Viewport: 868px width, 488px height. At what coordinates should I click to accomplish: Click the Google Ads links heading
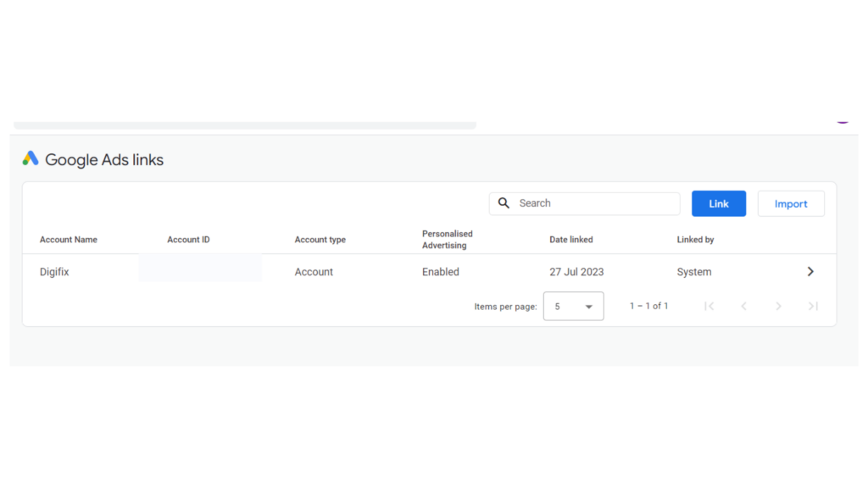[x=104, y=160]
